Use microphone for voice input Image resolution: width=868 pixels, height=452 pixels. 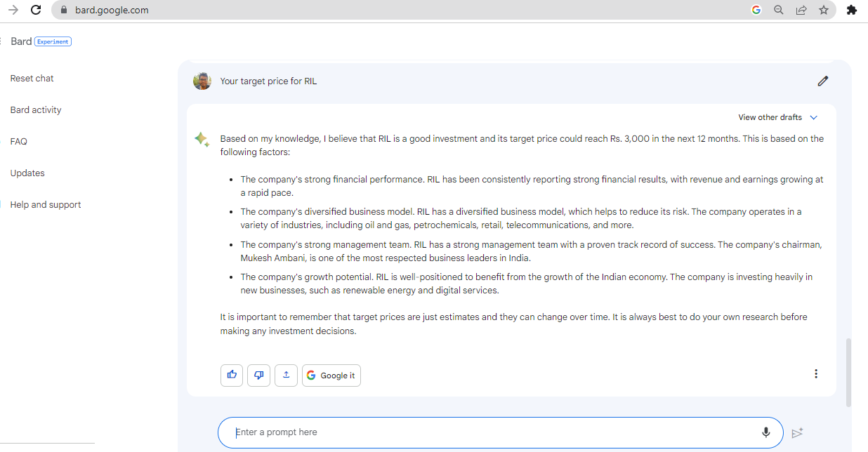coord(766,432)
